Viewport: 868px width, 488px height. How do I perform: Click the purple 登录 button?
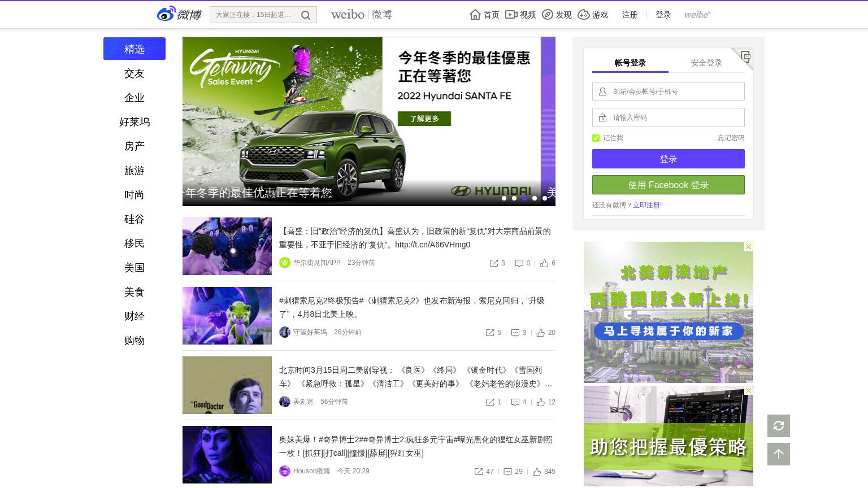click(669, 159)
